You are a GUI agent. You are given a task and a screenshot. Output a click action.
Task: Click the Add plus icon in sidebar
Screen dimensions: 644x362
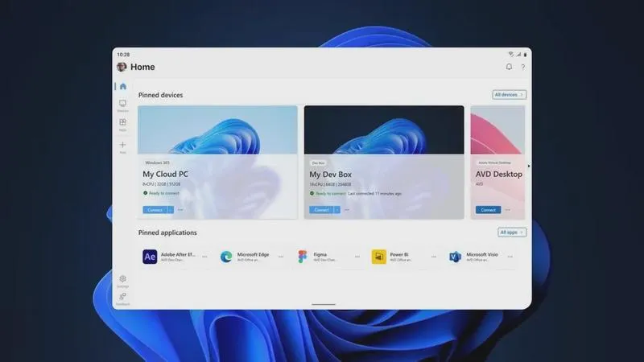[122, 147]
